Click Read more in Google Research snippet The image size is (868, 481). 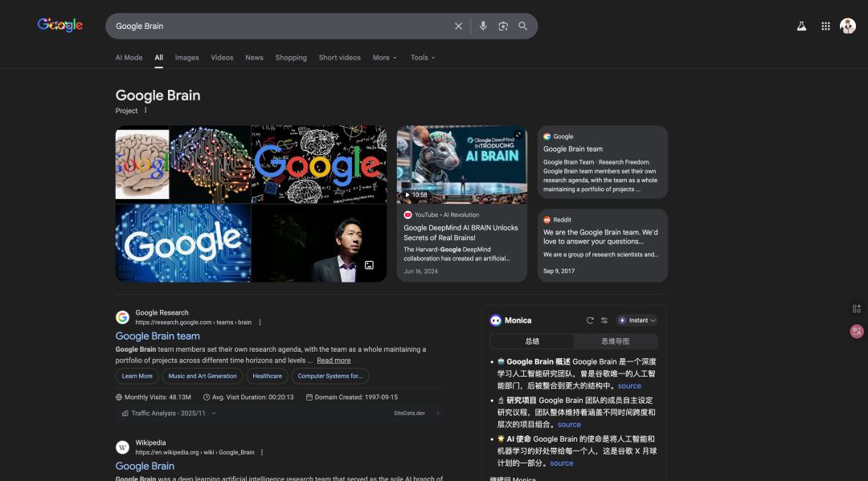tap(334, 361)
